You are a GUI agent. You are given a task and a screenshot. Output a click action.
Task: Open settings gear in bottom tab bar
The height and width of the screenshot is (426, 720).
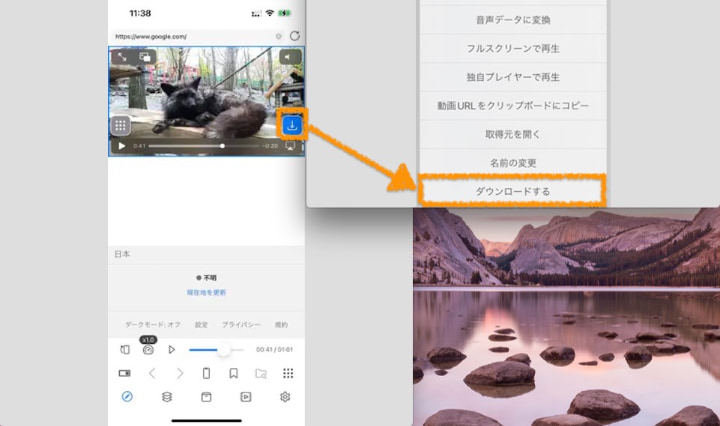point(285,396)
